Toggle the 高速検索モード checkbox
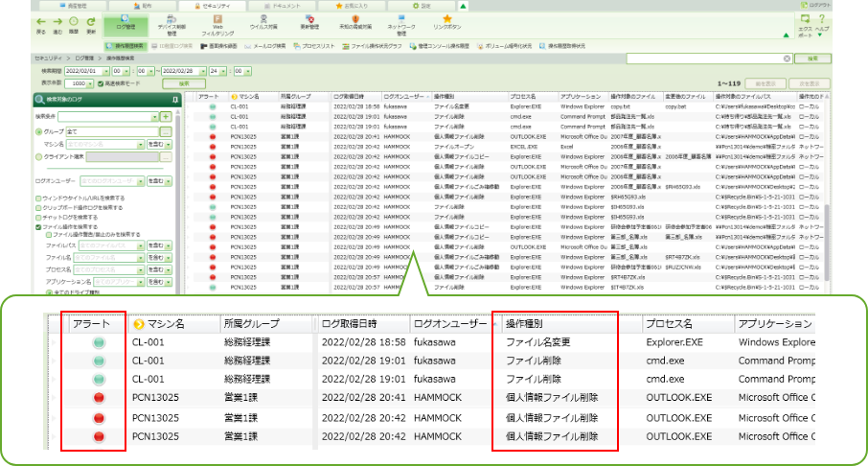The width and height of the screenshot is (868, 466). click(101, 83)
